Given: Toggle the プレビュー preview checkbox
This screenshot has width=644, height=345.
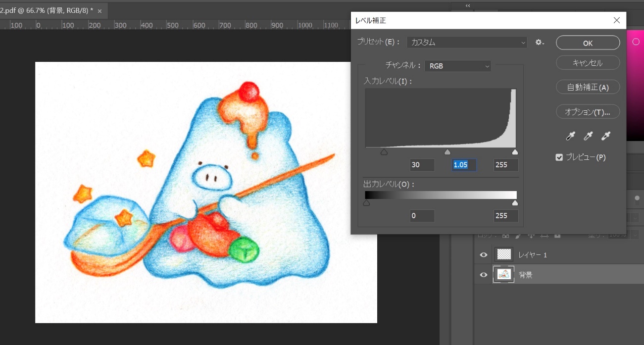Looking at the screenshot, I should [x=559, y=157].
